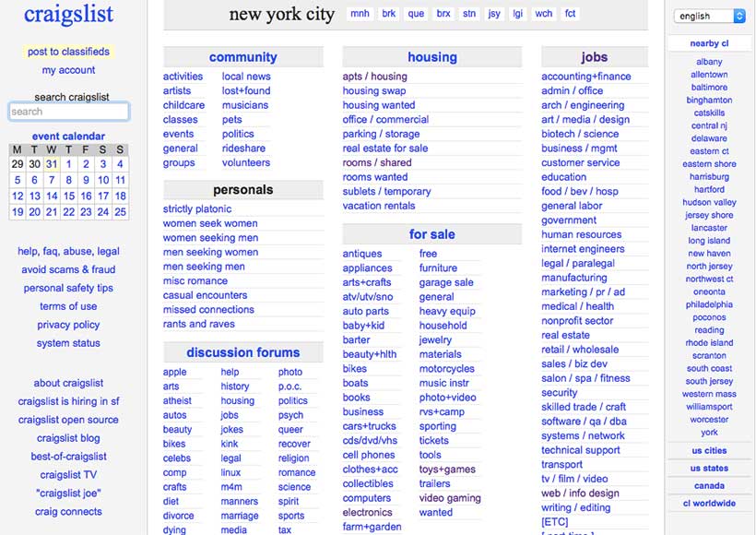Open nearby philadelphia site
Image resolution: width=756 pixels, height=535 pixels.
coord(709,304)
